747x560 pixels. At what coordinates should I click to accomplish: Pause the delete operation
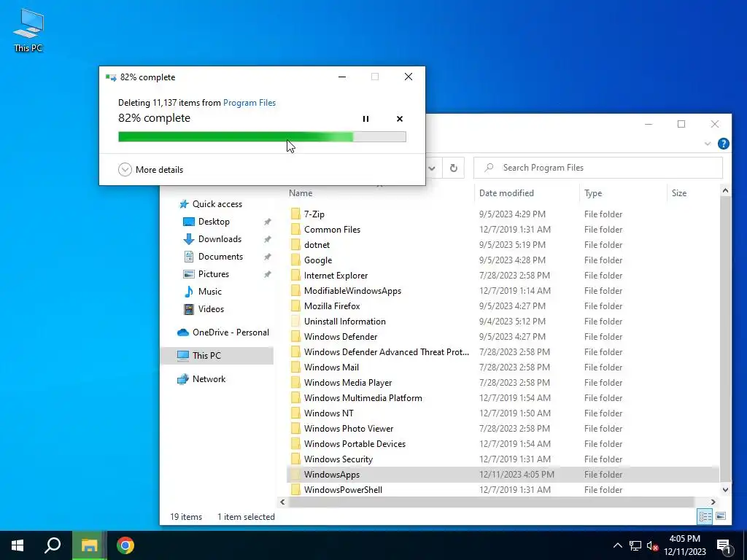(365, 119)
